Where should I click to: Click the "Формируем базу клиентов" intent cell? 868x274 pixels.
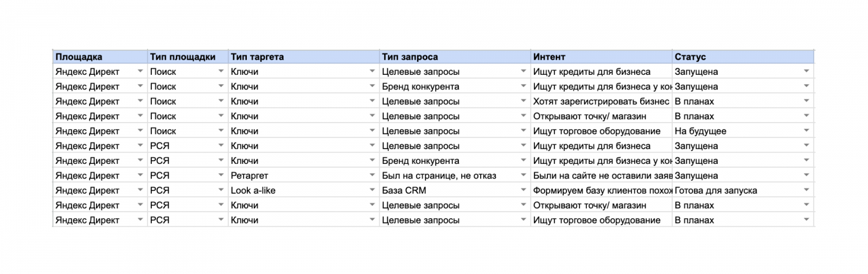(x=602, y=190)
